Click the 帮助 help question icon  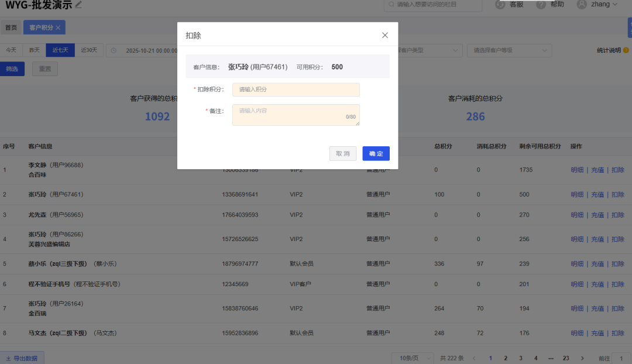click(540, 4)
